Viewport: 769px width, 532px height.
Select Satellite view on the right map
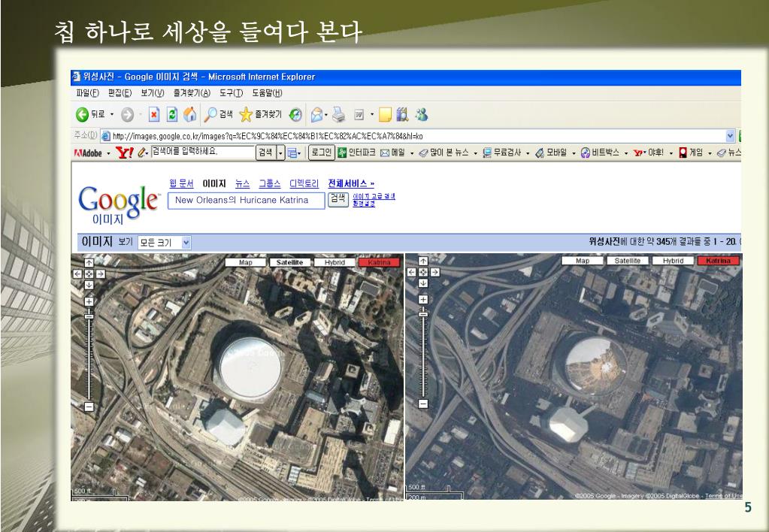point(628,261)
